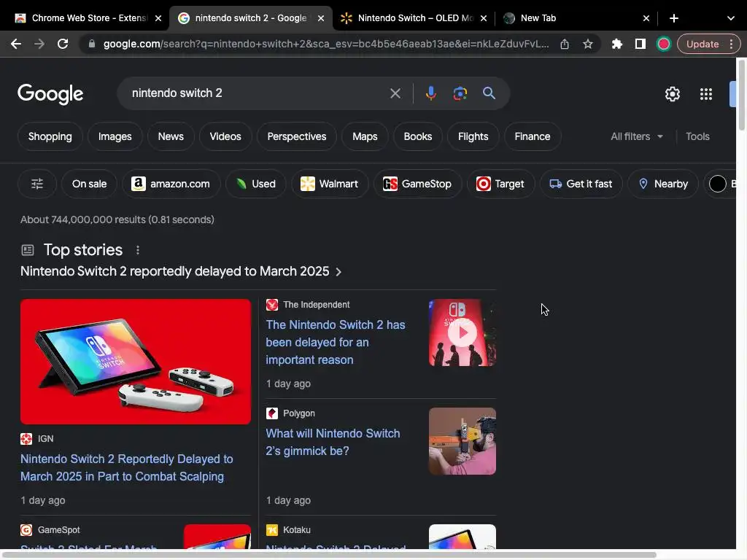Open a new browser tab with plus

point(673,18)
